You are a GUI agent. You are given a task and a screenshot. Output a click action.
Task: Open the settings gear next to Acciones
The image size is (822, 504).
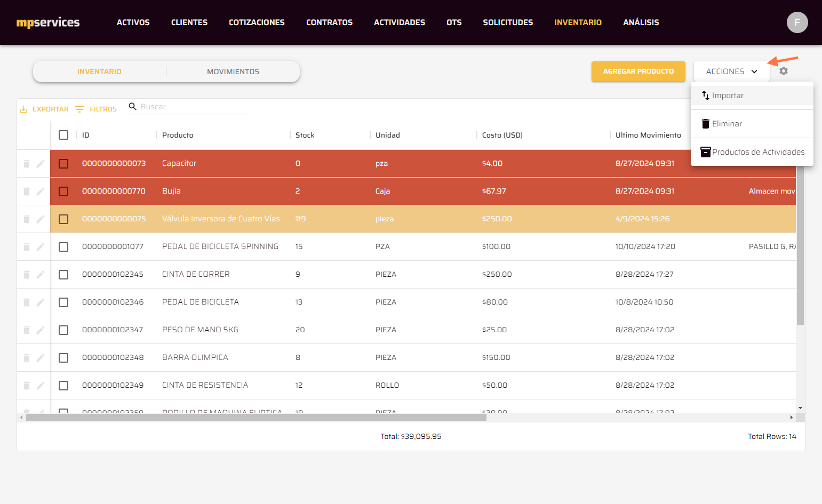pos(783,71)
